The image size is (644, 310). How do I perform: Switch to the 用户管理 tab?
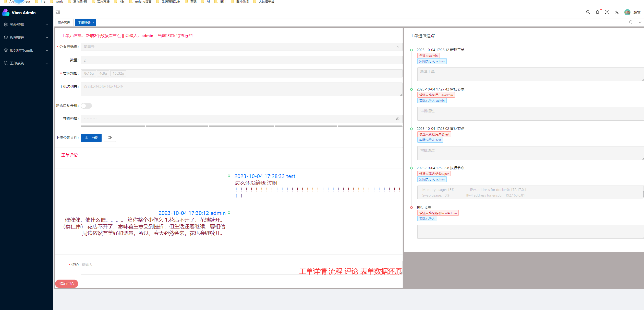[64, 23]
